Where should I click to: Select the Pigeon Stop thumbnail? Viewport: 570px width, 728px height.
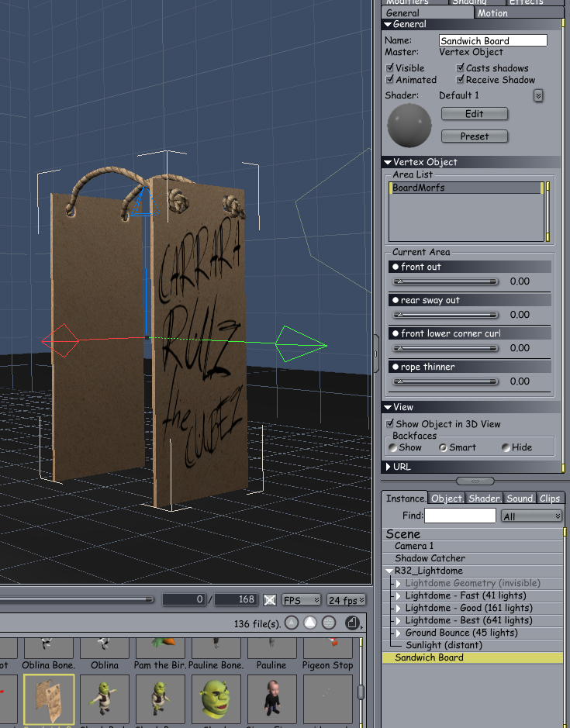coord(327,647)
